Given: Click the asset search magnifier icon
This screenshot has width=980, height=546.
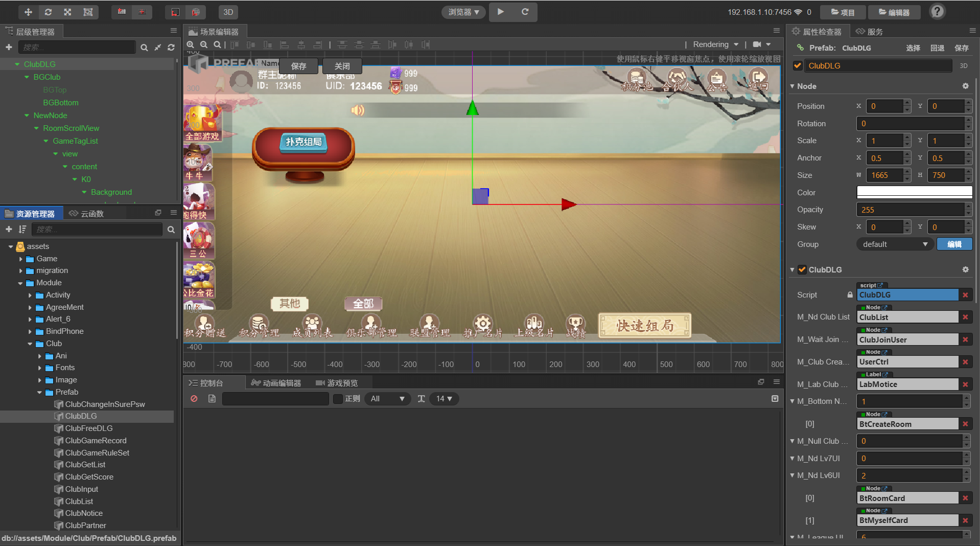Looking at the screenshot, I should 171,230.
